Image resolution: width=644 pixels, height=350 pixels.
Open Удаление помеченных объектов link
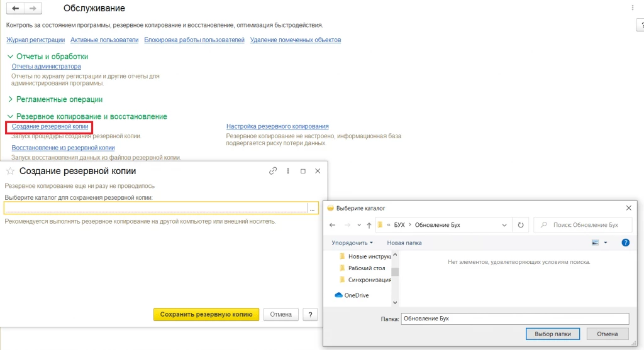coord(296,40)
